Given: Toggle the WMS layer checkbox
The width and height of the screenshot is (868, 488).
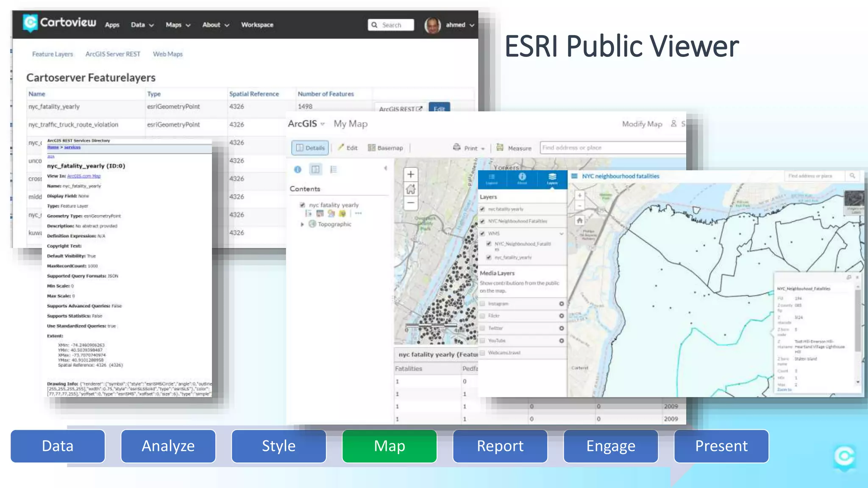Looking at the screenshot, I should pyautogui.click(x=482, y=233).
